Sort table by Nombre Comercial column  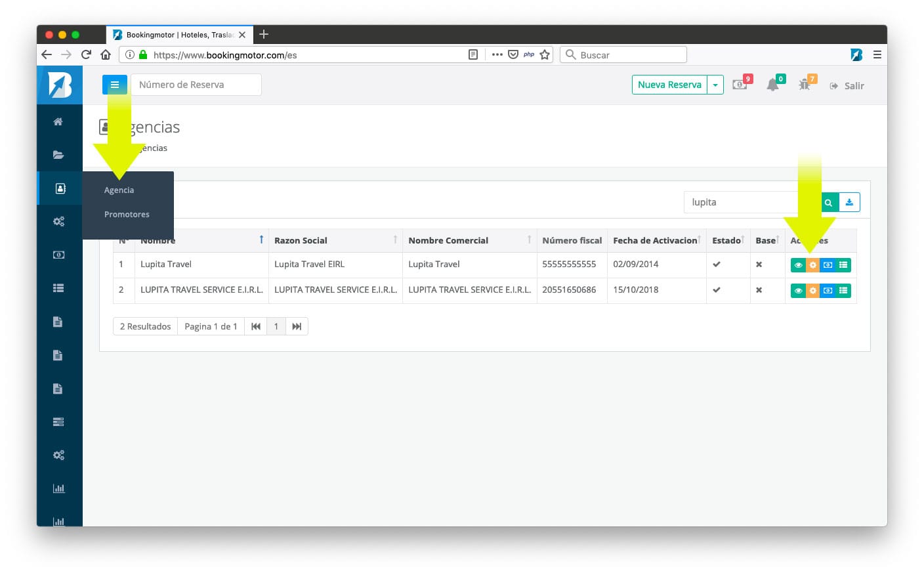pos(470,240)
